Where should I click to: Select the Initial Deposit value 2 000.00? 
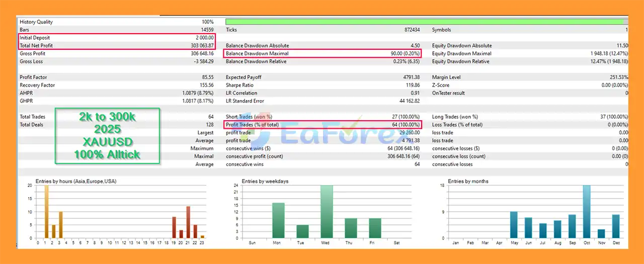tap(203, 38)
